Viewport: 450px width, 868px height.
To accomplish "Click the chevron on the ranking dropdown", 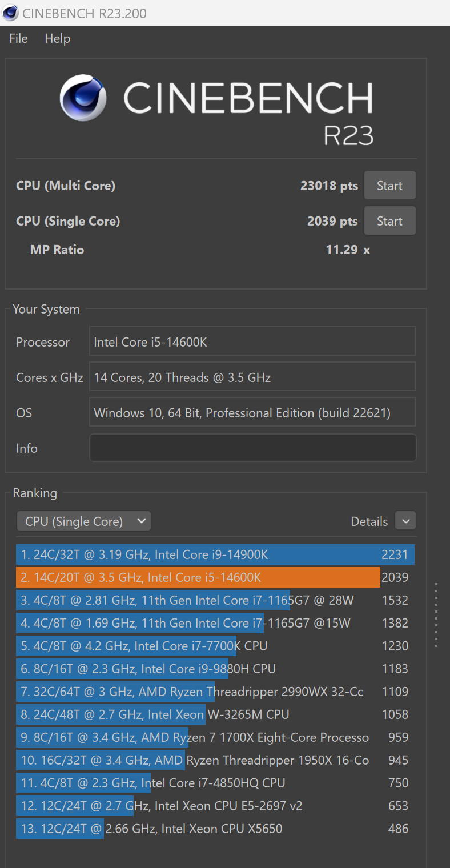I will 140,521.
